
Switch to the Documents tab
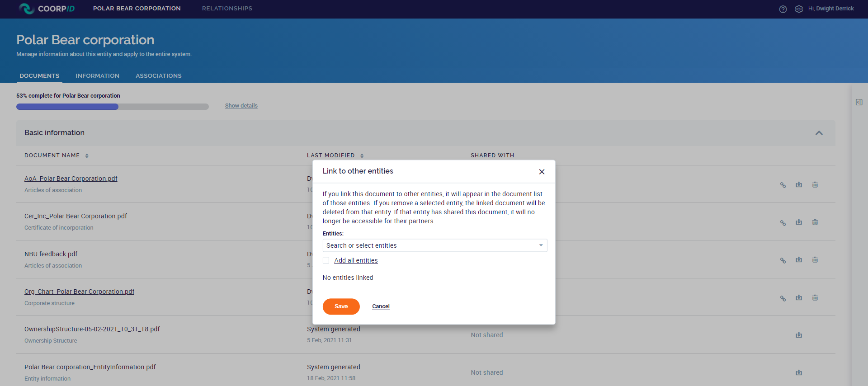point(39,75)
